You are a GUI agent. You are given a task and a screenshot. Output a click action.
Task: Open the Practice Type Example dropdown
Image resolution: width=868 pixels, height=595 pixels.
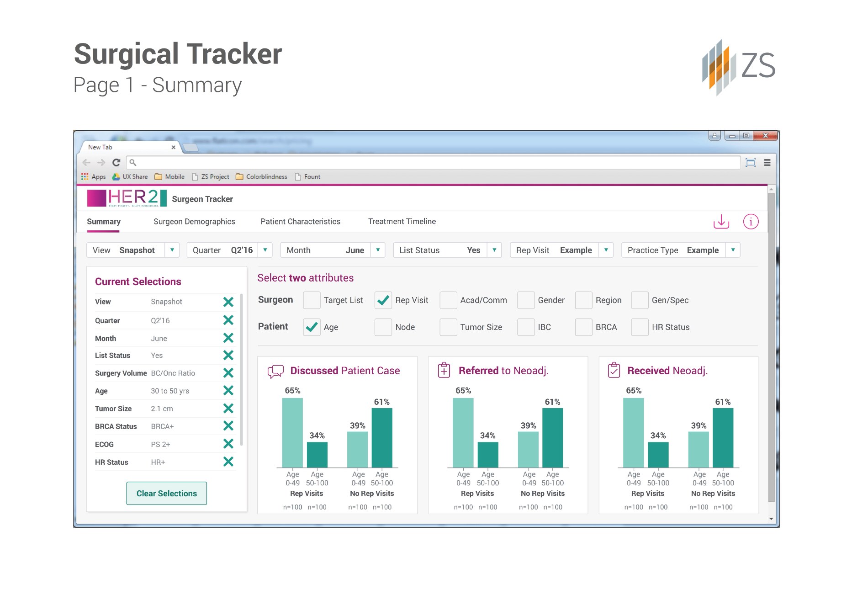[681, 250]
